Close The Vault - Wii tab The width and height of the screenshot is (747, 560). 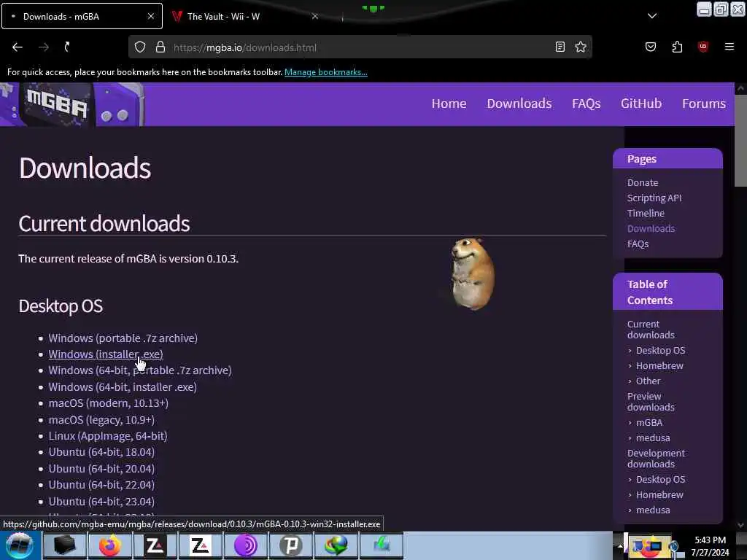(x=315, y=16)
